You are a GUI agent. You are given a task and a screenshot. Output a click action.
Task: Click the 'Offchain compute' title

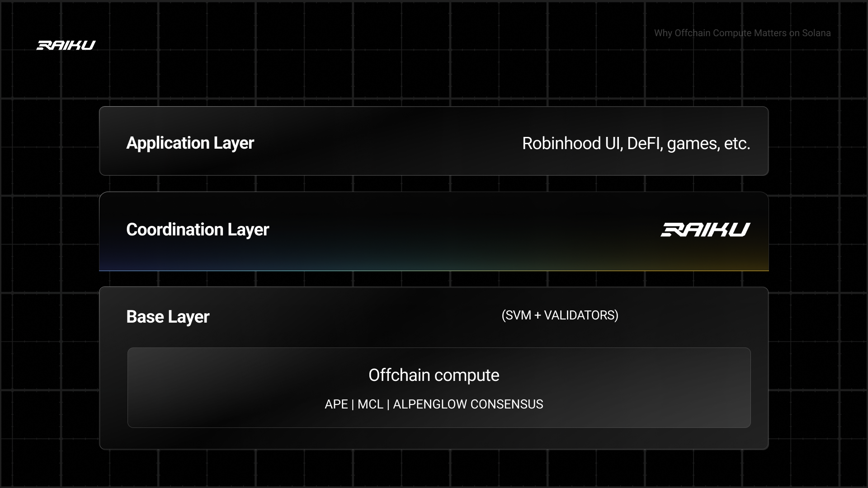pyautogui.click(x=434, y=375)
